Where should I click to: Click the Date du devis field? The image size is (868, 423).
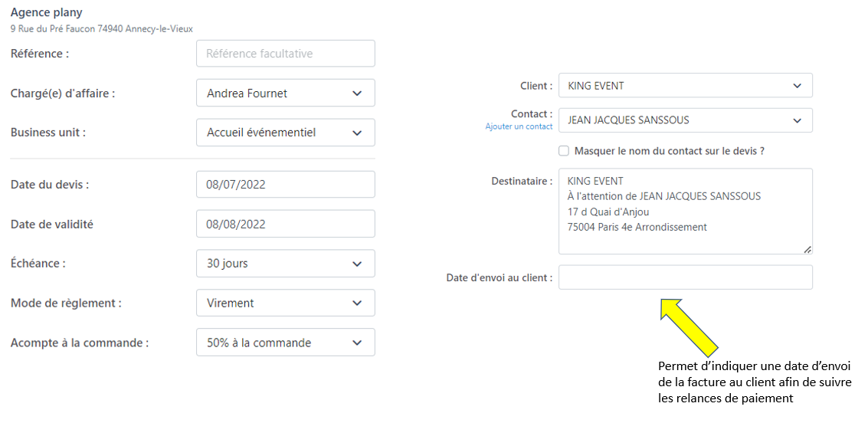click(285, 185)
